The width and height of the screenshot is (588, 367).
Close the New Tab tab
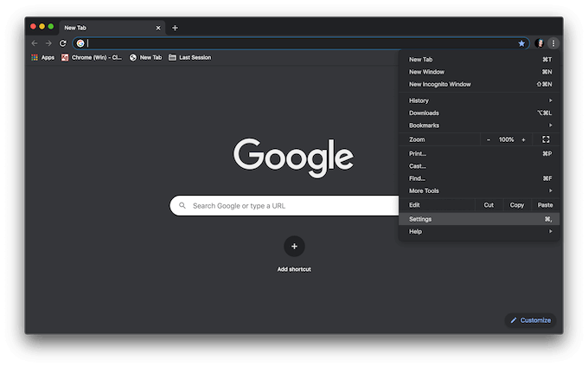(158, 28)
